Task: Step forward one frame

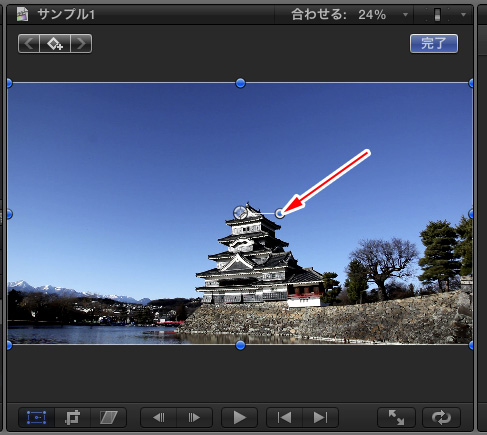Action: pyautogui.click(x=194, y=417)
